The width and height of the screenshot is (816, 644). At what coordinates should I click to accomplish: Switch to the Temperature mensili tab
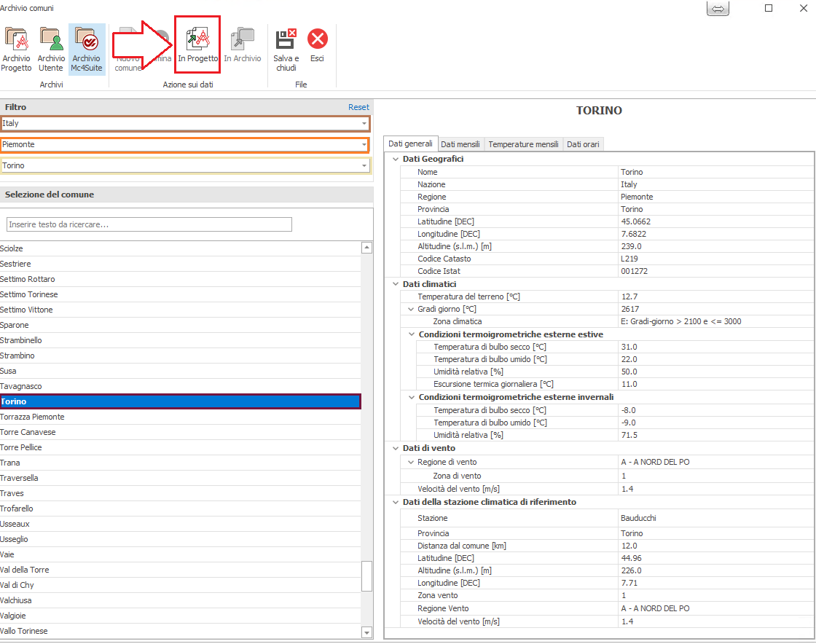tap(523, 144)
